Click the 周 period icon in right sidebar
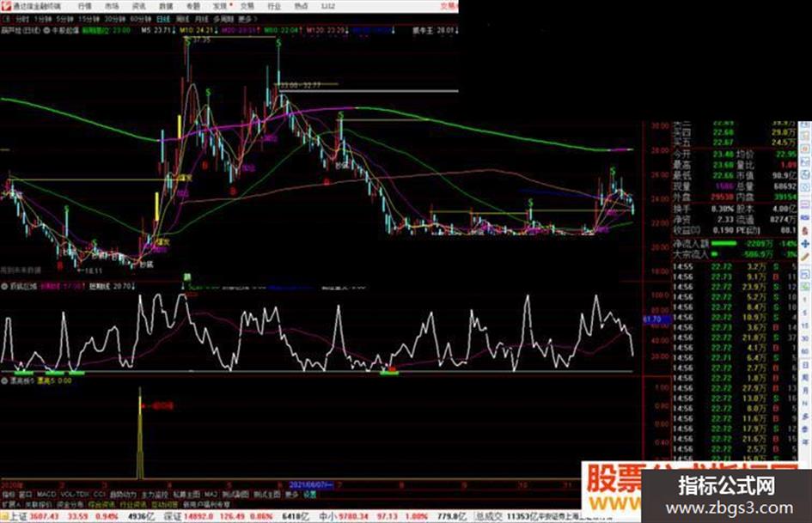 click(x=805, y=378)
